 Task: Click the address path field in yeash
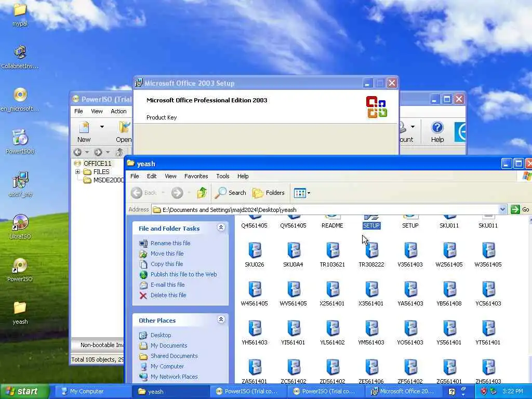point(325,210)
